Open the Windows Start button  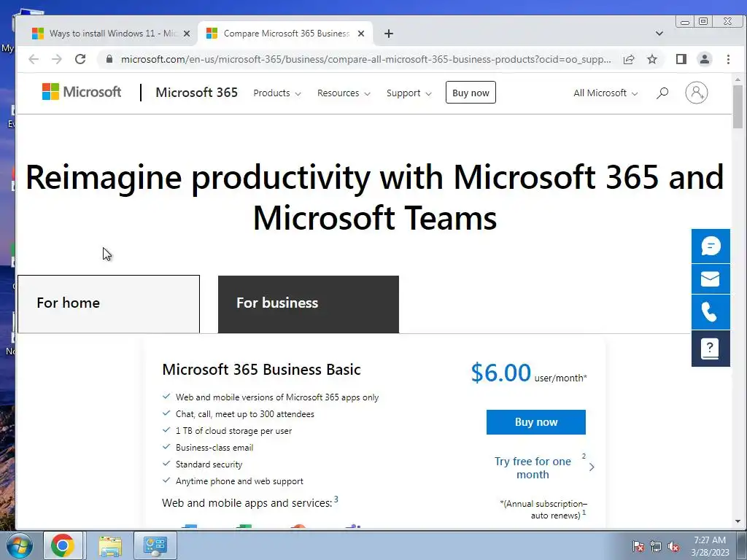point(19,545)
